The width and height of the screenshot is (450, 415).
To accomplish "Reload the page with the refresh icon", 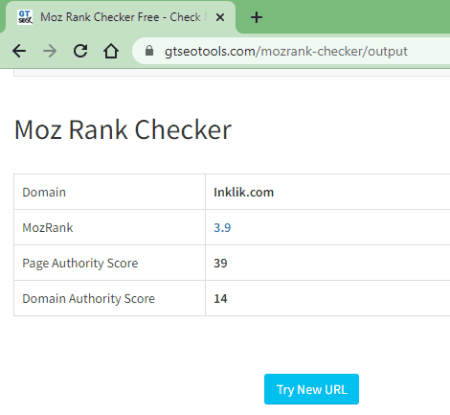I will pyautogui.click(x=80, y=51).
